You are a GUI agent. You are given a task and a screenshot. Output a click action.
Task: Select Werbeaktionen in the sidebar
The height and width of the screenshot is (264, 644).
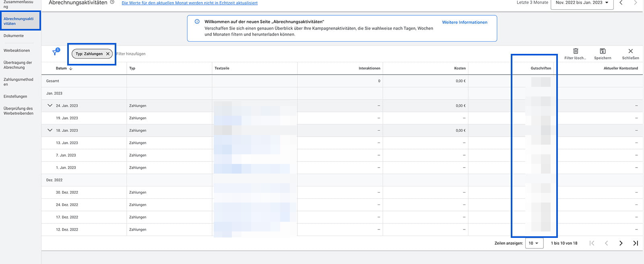(x=17, y=51)
